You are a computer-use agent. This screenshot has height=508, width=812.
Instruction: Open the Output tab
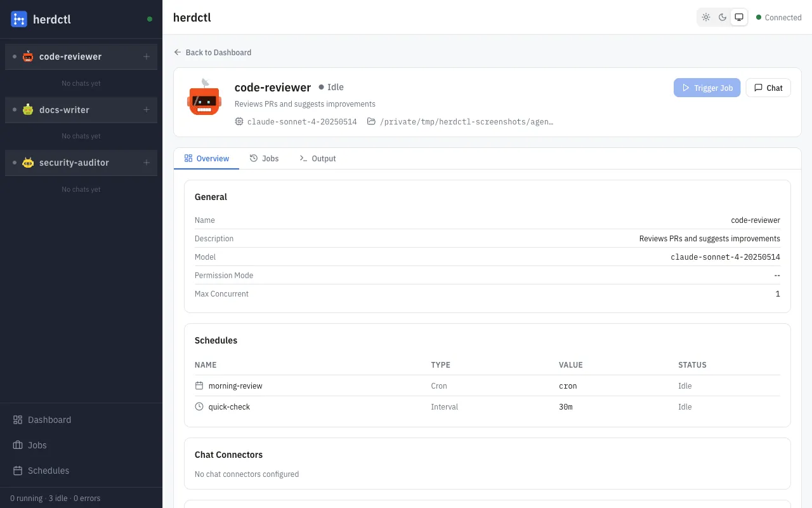[x=317, y=158]
